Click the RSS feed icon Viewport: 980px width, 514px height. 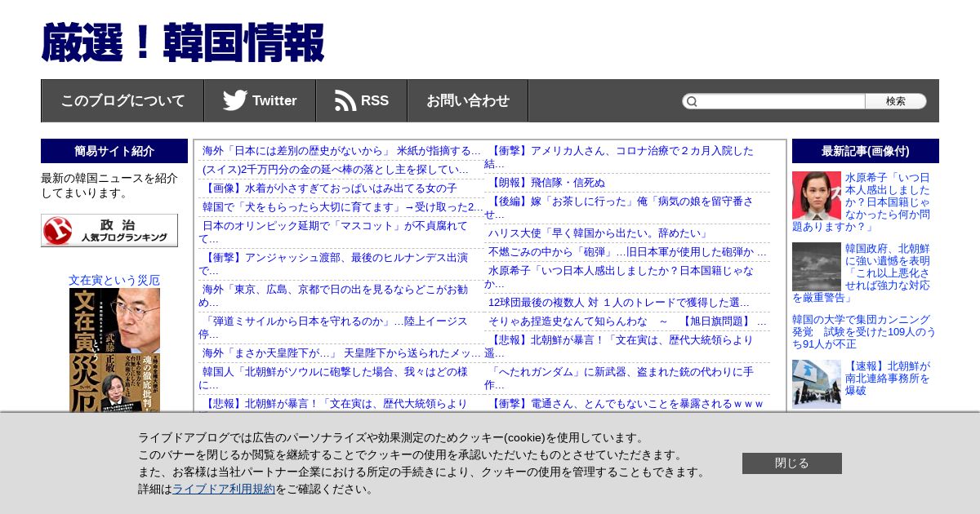tap(345, 100)
